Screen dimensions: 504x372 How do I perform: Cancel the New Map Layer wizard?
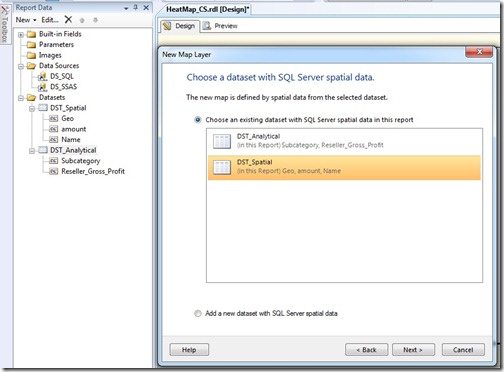[x=463, y=350]
